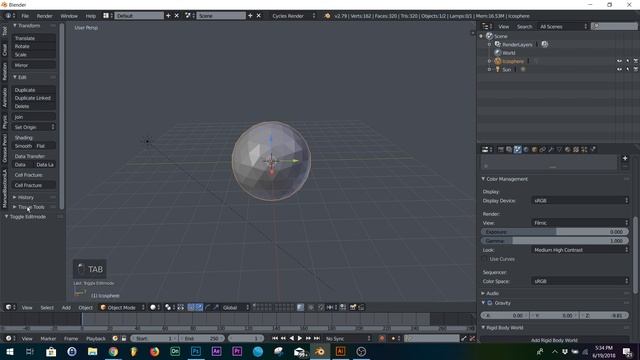Jump to the last frame
Image resolution: width=640 pixels, height=360 pixels.
317,338
